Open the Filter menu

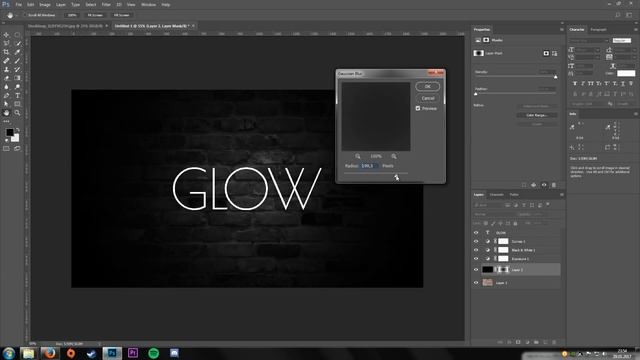tap(106, 4)
